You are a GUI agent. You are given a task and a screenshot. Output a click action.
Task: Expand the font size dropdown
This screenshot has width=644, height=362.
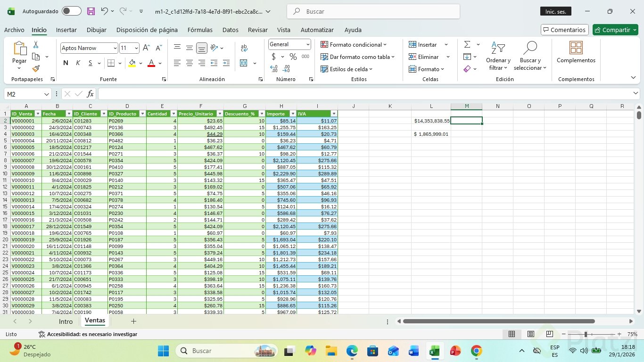pos(137,48)
